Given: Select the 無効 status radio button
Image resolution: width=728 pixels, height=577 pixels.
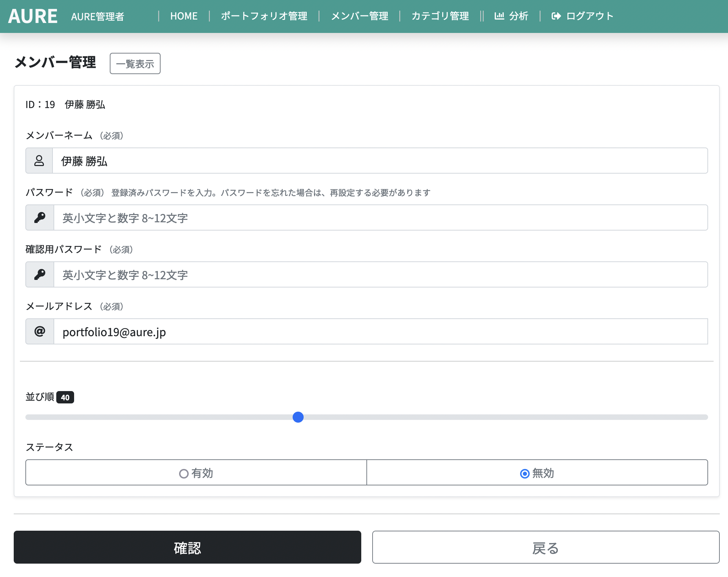Looking at the screenshot, I should tap(525, 473).
